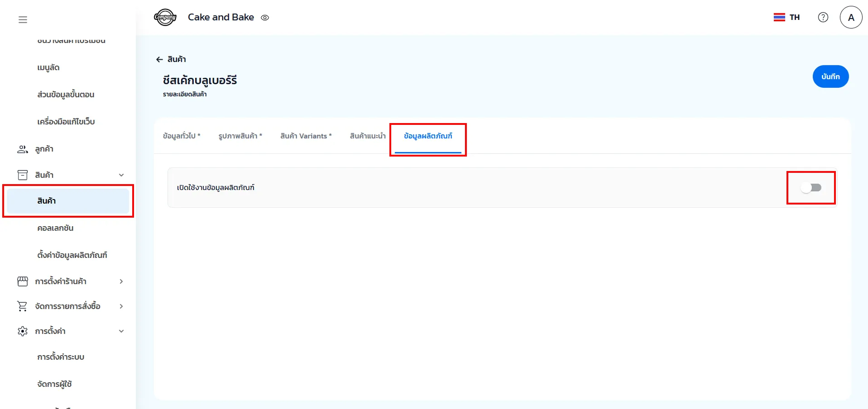Collapse the สินค้า sidebar section chevron
Screen dimensions: 868x409
(121, 175)
